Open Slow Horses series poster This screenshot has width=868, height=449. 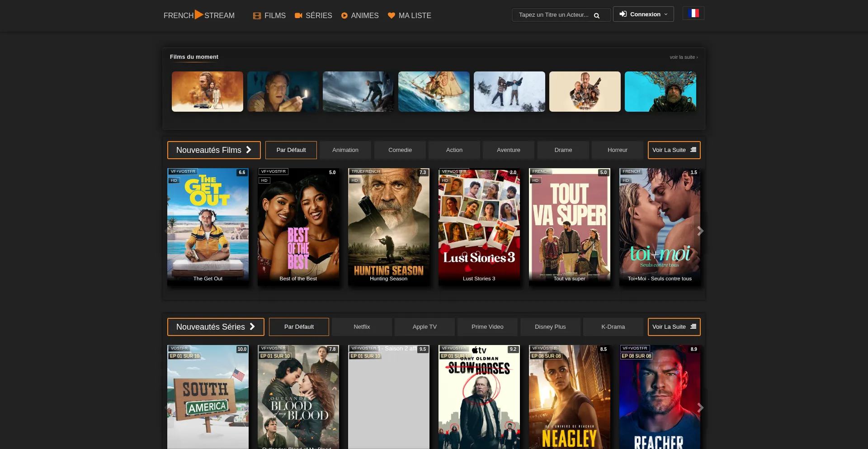[479, 397]
